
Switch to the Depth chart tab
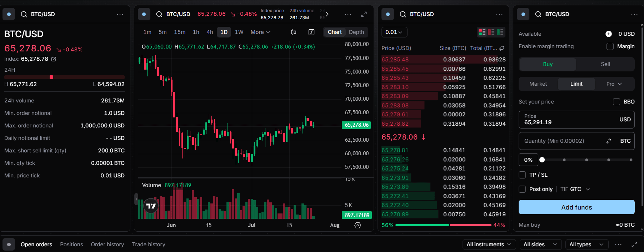pos(356,32)
